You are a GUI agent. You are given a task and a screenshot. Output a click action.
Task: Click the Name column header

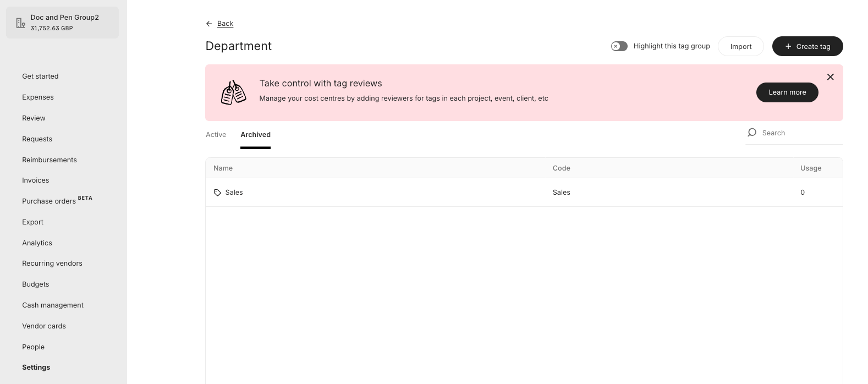click(223, 168)
